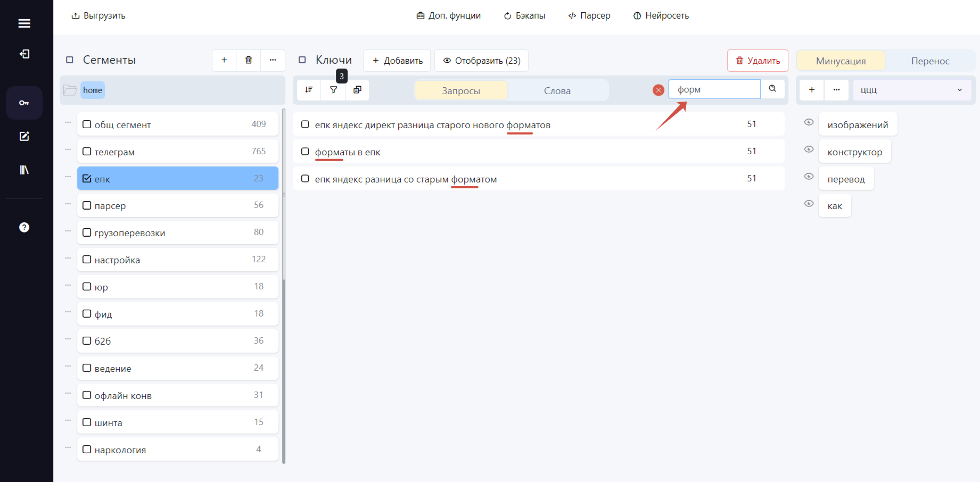Image resolution: width=980 pixels, height=482 pixels.
Task: Click the logout arrow icon in sidebar
Action: pyautogui.click(x=24, y=54)
